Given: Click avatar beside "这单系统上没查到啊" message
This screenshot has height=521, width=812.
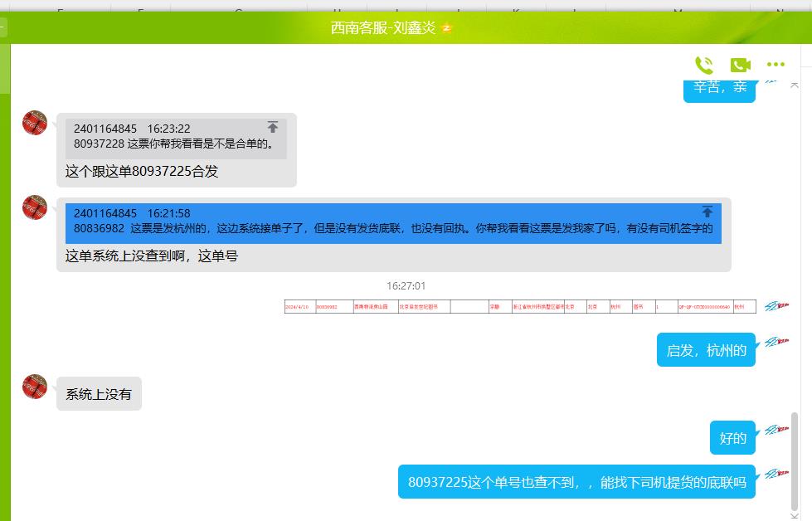Looking at the screenshot, I should coord(35,207).
